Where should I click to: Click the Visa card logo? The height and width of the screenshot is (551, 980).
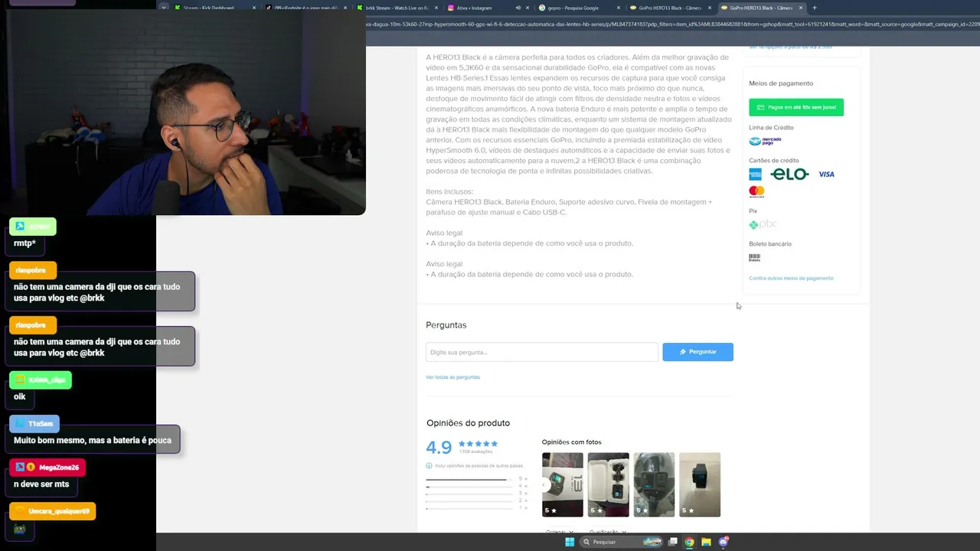826,174
